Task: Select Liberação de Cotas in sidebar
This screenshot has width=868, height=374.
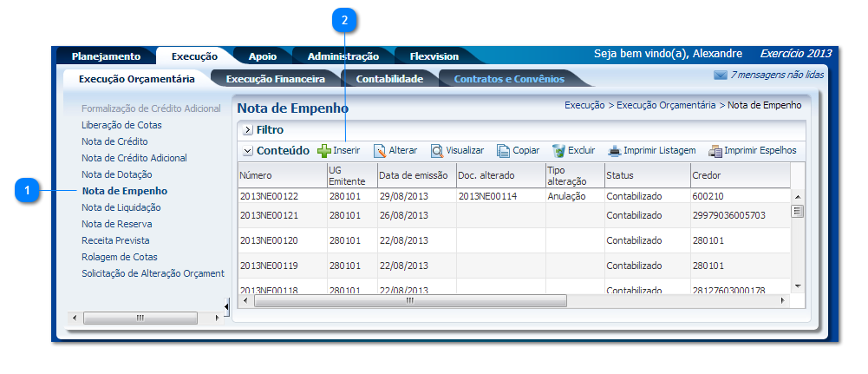Action: (121, 125)
